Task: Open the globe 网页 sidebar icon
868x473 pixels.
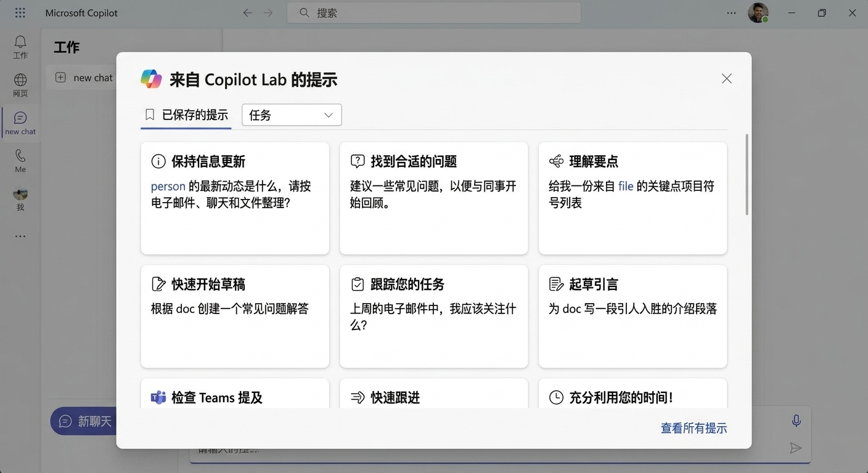Action: tap(20, 79)
